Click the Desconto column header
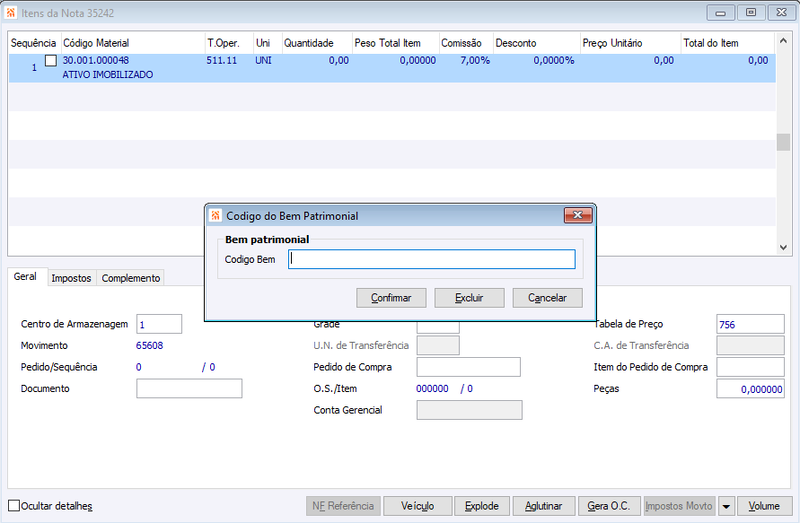Image resolution: width=800 pixels, height=523 pixels. point(537,43)
